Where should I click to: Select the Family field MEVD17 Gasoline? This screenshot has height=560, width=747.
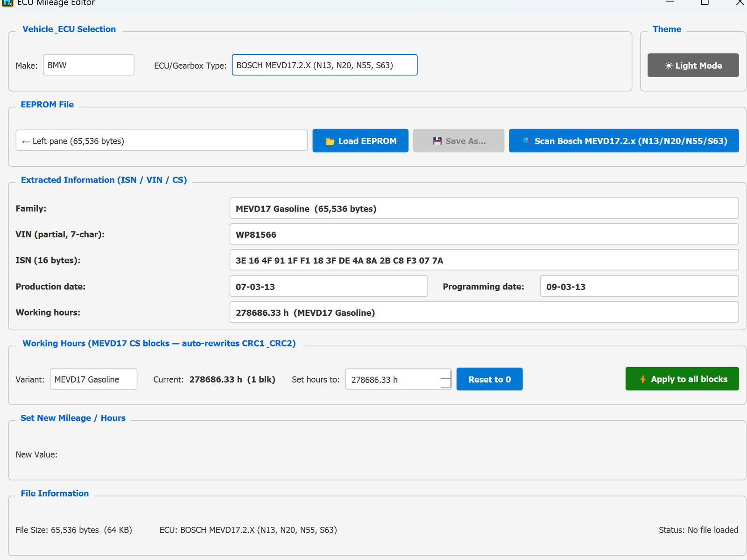coord(484,208)
